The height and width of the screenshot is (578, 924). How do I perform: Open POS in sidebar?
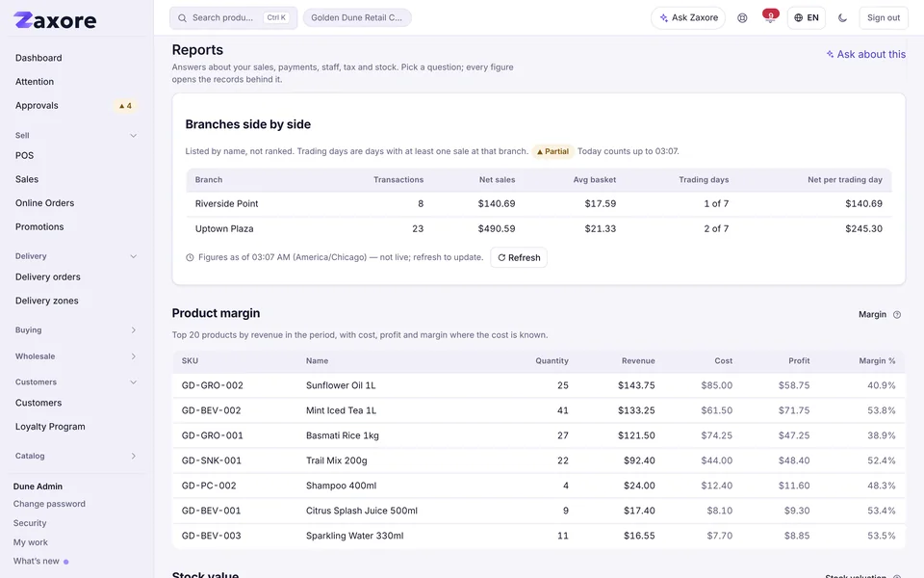24,156
